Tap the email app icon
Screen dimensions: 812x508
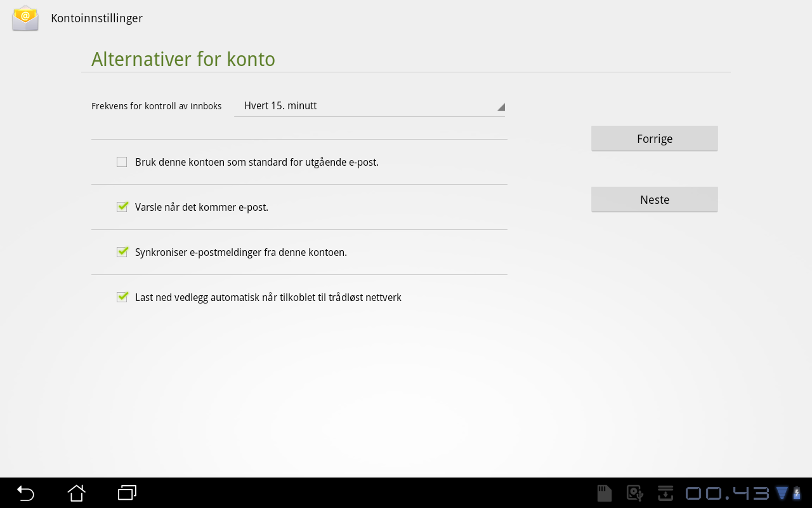tap(25, 18)
